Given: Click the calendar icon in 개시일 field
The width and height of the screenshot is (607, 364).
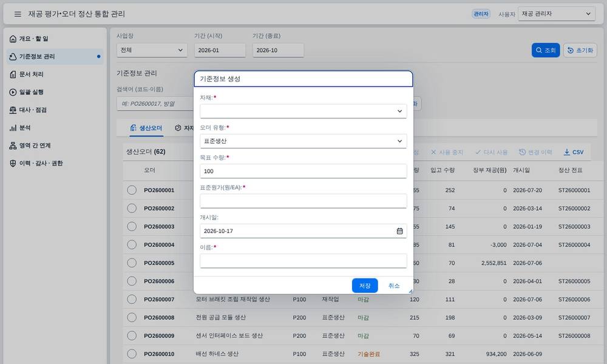Looking at the screenshot, I should (399, 231).
